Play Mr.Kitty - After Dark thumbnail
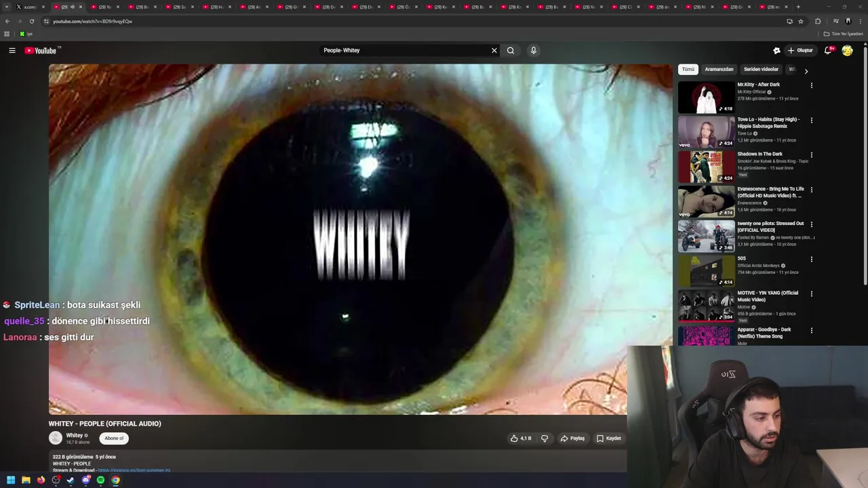This screenshot has height=488, width=868. point(707,98)
